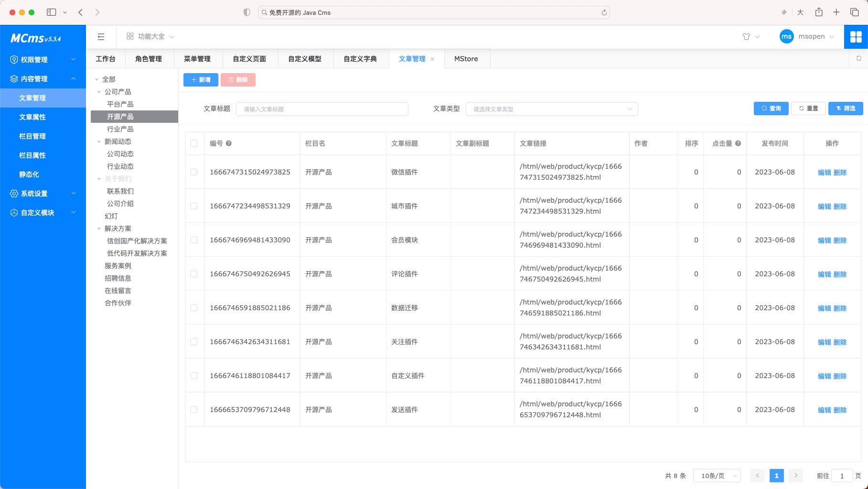Type in the 请输入文章标题 search field

pyautogui.click(x=322, y=109)
